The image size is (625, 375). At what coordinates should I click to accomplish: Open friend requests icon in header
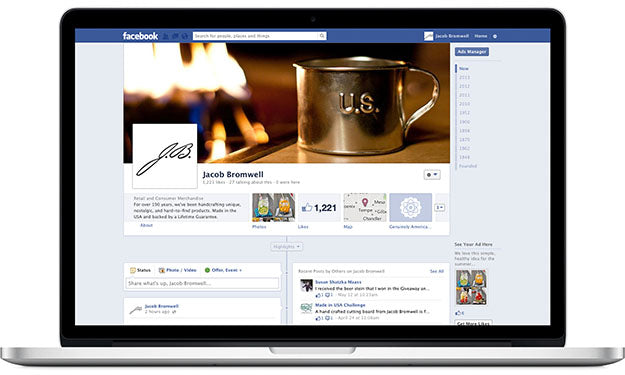(166, 36)
